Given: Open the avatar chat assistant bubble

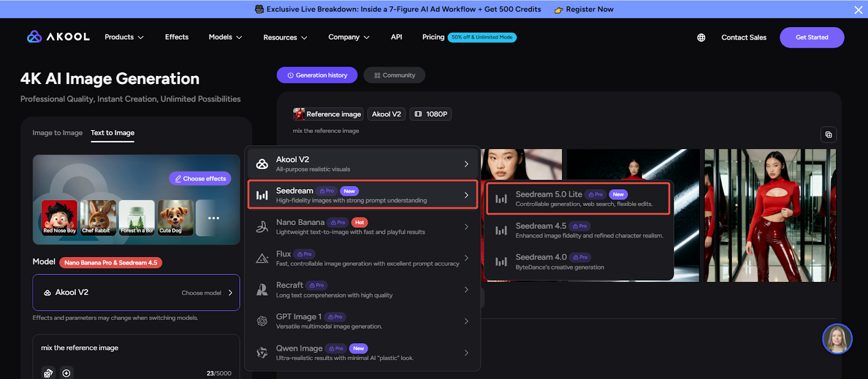Looking at the screenshot, I should click(837, 339).
